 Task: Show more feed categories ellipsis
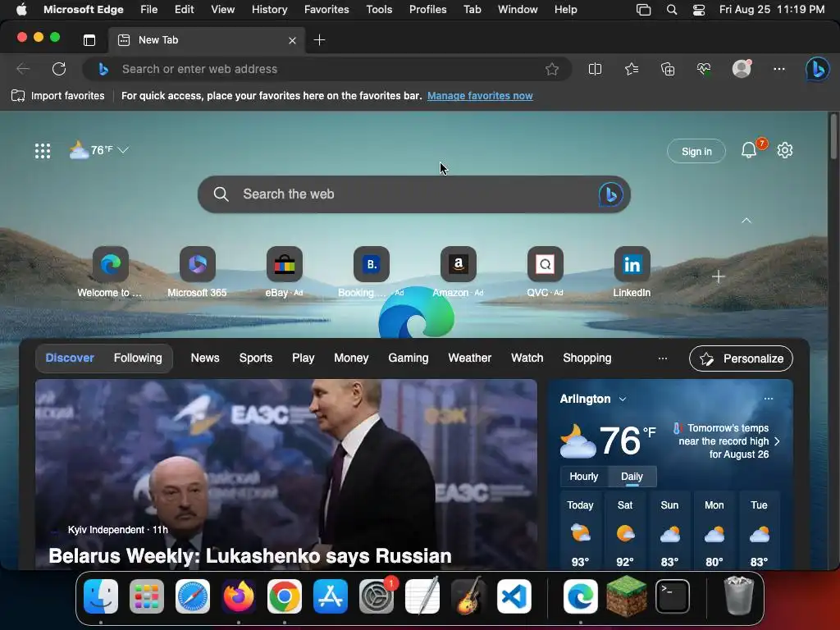point(663,358)
